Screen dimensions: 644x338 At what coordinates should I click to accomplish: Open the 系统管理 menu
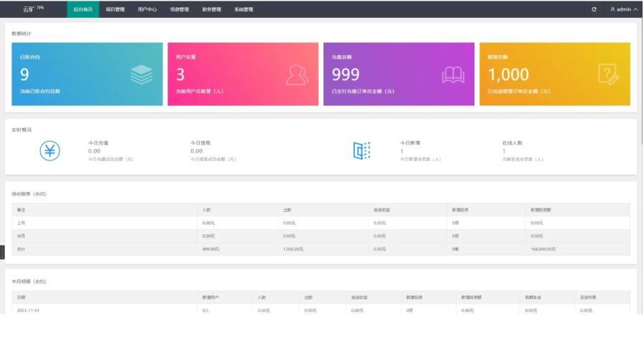(243, 9)
